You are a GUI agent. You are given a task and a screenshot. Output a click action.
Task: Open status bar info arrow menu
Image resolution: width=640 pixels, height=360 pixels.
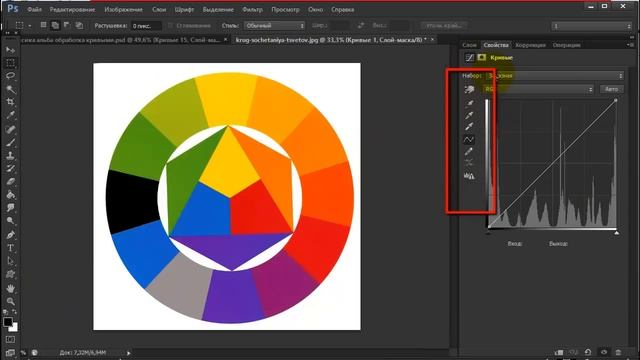[x=129, y=353]
